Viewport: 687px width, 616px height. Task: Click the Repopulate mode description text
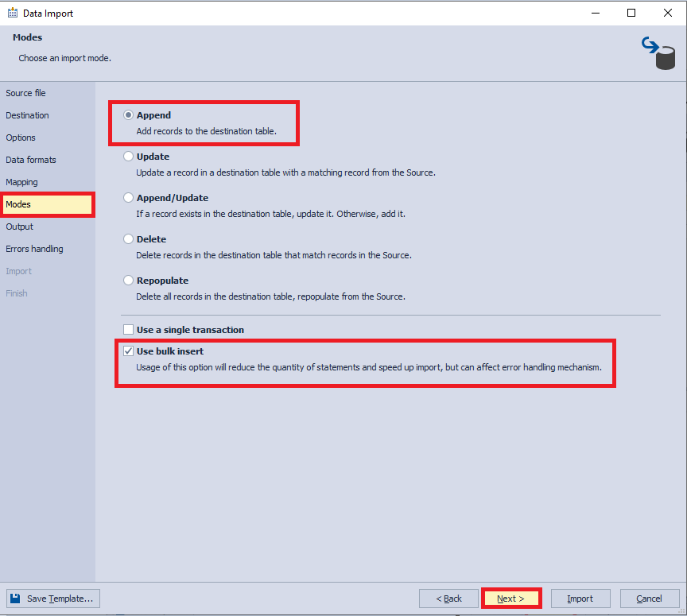pyautogui.click(x=271, y=296)
